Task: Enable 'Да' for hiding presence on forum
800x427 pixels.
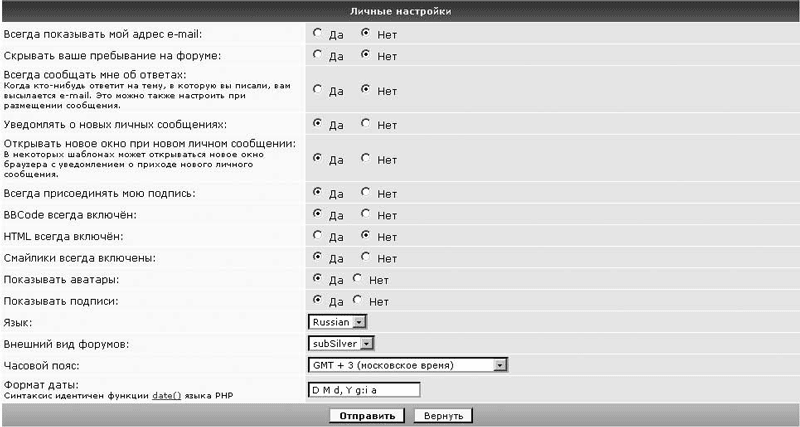Action: click(x=318, y=54)
